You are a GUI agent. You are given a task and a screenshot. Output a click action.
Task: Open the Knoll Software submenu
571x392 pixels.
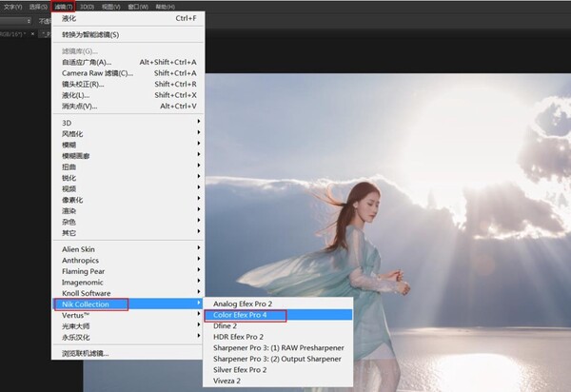[128, 293]
